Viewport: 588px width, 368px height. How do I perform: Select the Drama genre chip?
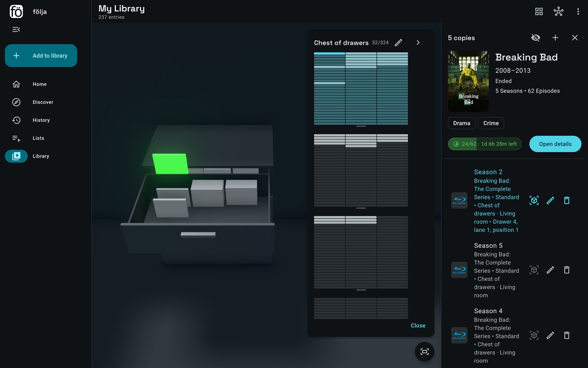point(462,123)
